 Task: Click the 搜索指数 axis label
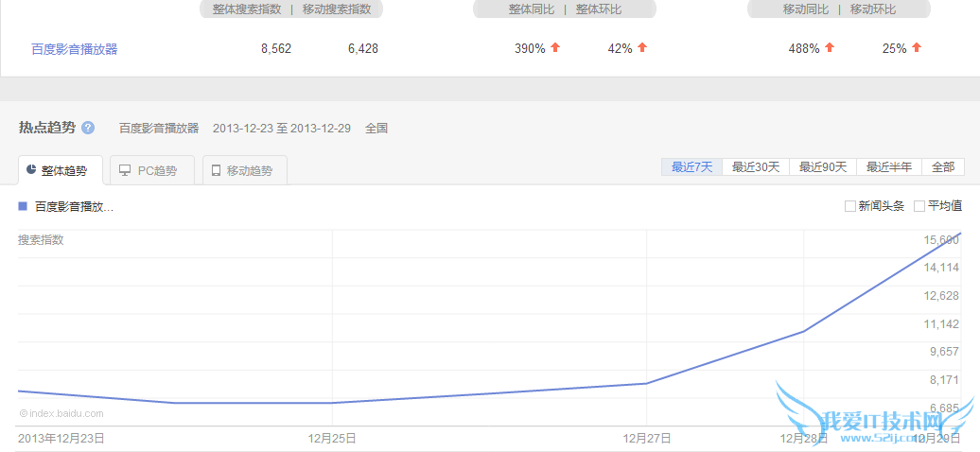click(x=41, y=240)
